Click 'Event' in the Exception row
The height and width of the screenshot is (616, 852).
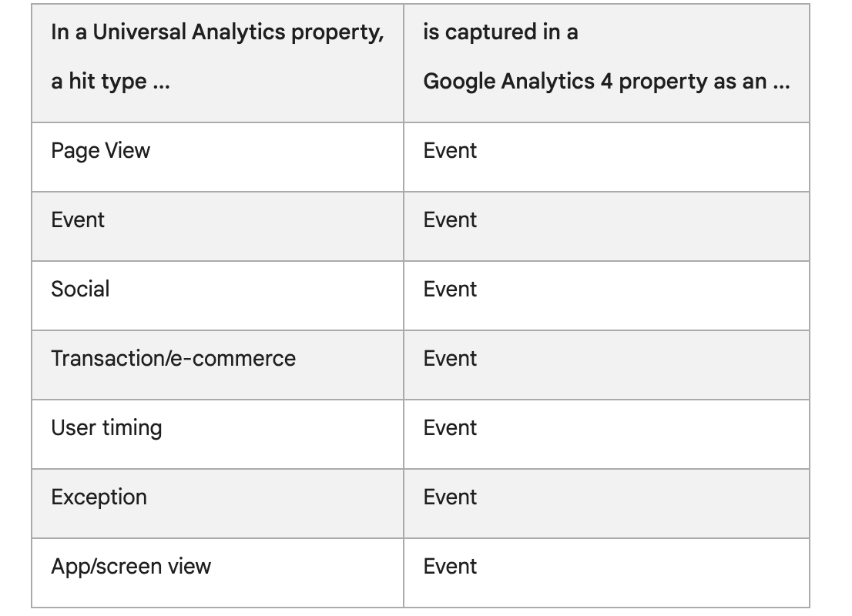point(450,497)
